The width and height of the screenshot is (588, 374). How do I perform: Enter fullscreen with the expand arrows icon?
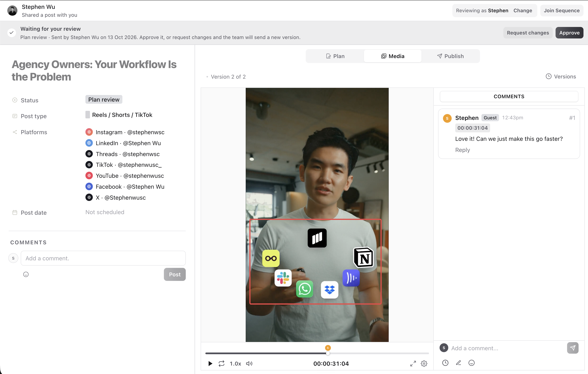click(413, 363)
